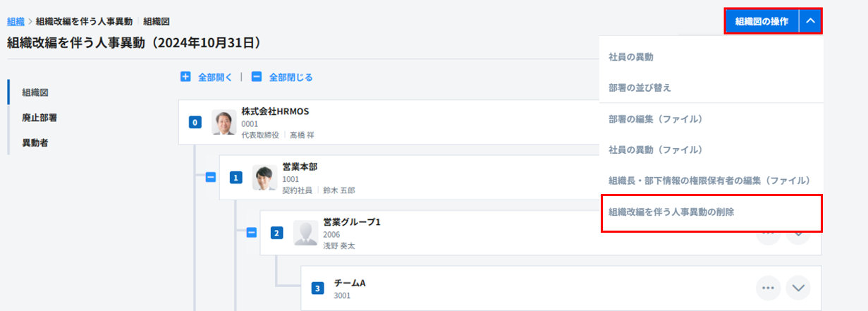Select 社員の異動 from the dropdown menu
The image size is (868, 311).
[x=635, y=56]
